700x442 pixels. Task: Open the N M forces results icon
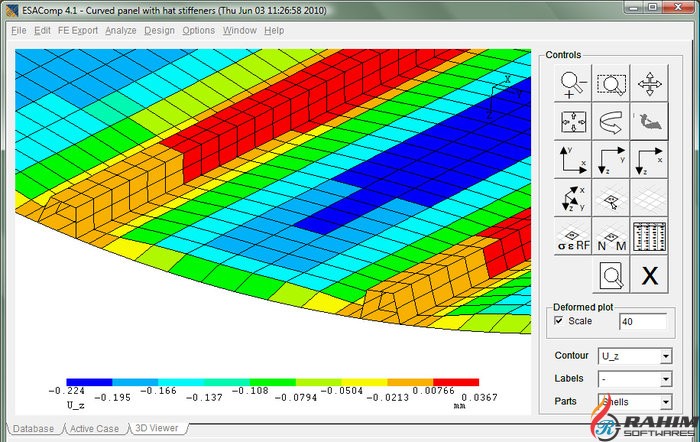click(611, 236)
